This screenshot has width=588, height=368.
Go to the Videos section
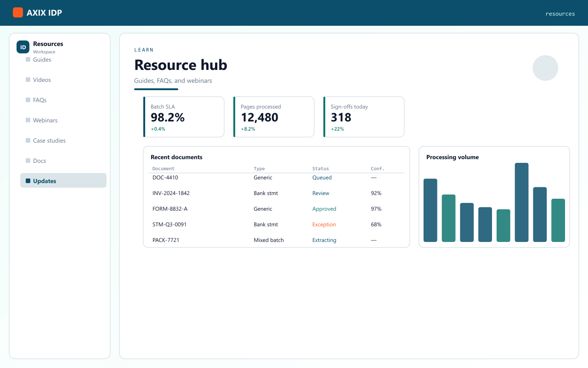pyautogui.click(x=63, y=80)
